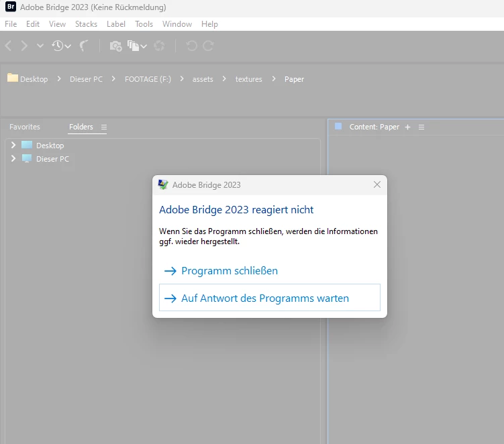This screenshot has height=444, width=504.
Task: Switch to the Folders tab
Action: click(x=81, y=127)
